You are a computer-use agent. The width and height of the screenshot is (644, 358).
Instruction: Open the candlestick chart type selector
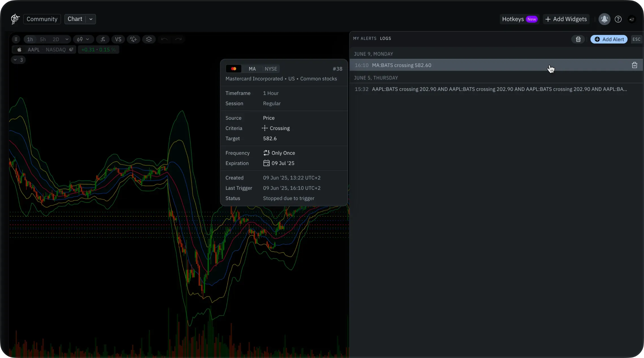coord(83,39)
